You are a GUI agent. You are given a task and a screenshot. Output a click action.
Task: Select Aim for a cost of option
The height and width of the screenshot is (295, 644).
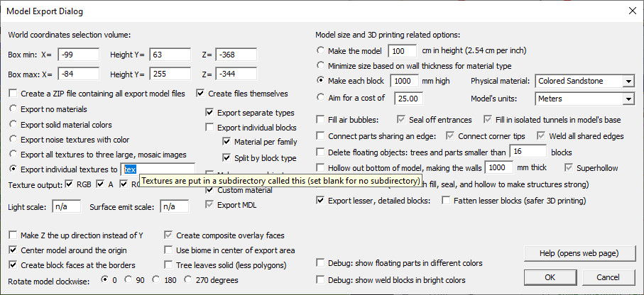point(321,98)
